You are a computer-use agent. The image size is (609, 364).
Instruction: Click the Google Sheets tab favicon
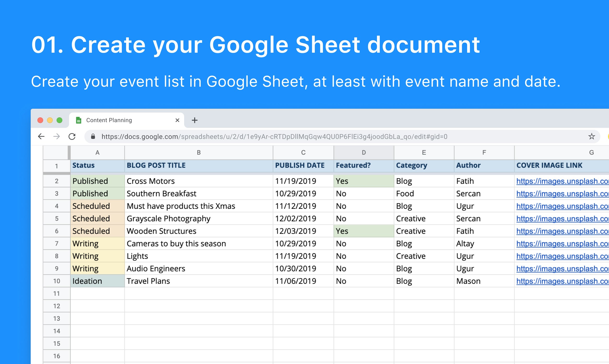point(79,120)
